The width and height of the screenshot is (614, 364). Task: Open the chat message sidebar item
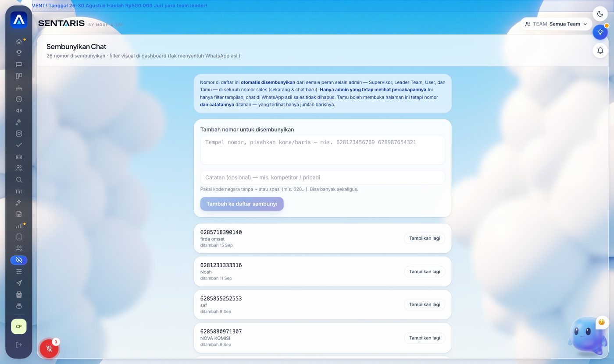click(x=19, y=64)
